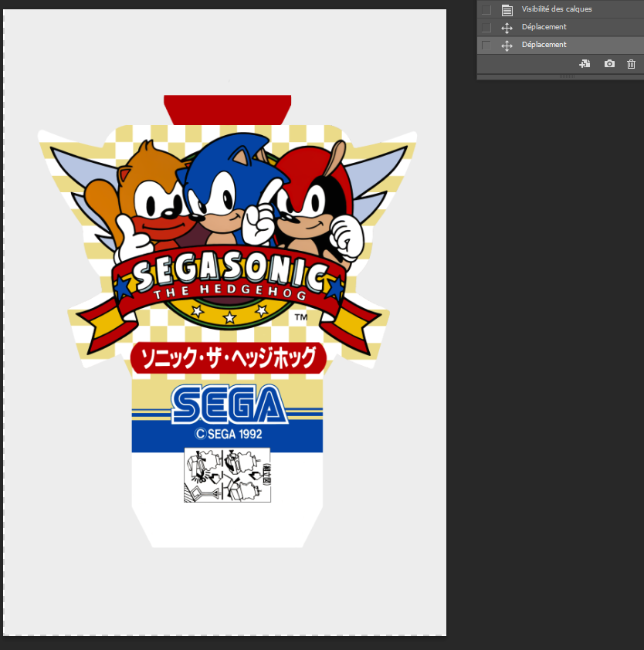This screenshot has width=644, height=650.
Task: Click move icon on highlighted Déplacement row
Action: click(507, 46)
